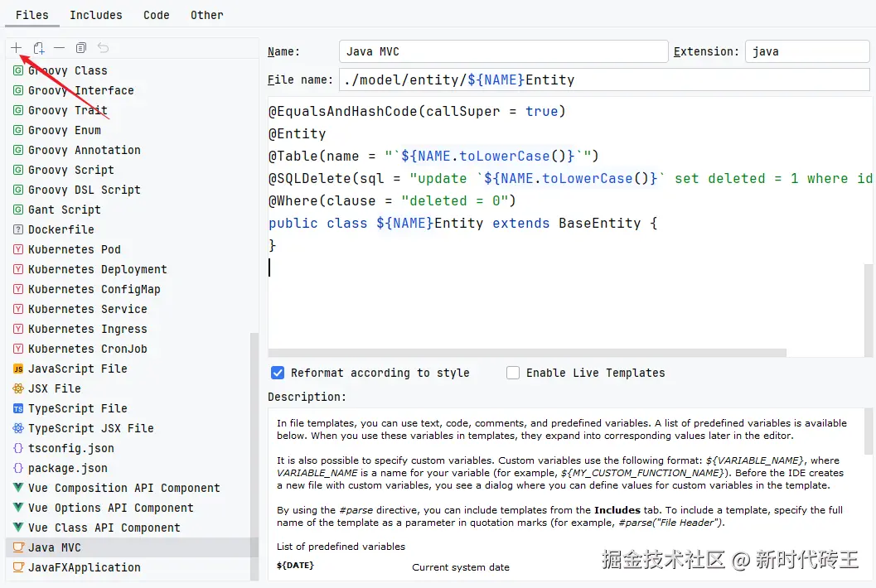
Task: Select the Groovy Enum template icon
Action: click(x=18, y=130)
